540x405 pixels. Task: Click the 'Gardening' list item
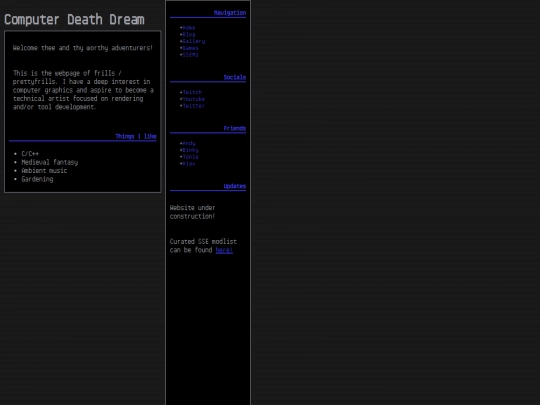pos(37,179)
